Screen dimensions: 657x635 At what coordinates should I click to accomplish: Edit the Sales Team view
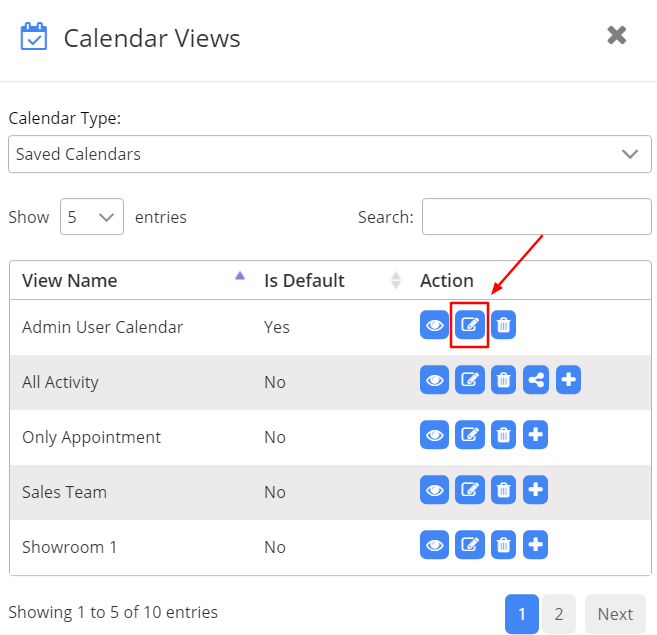coord(469,490)
